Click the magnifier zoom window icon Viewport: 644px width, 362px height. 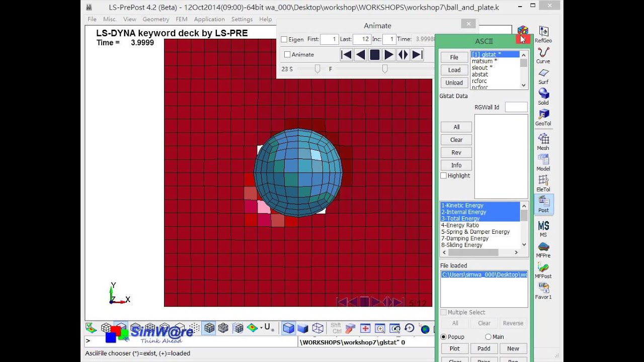click(380, 328)
